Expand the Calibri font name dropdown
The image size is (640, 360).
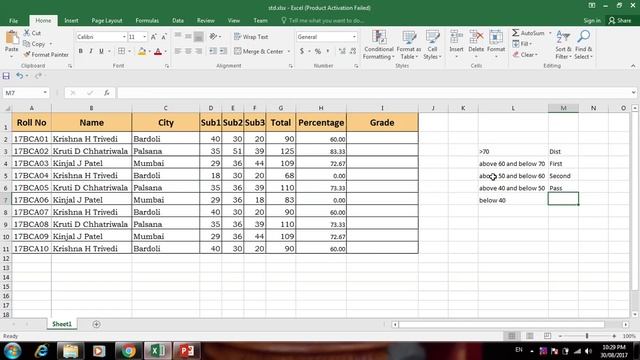click(x=124, y=37)
